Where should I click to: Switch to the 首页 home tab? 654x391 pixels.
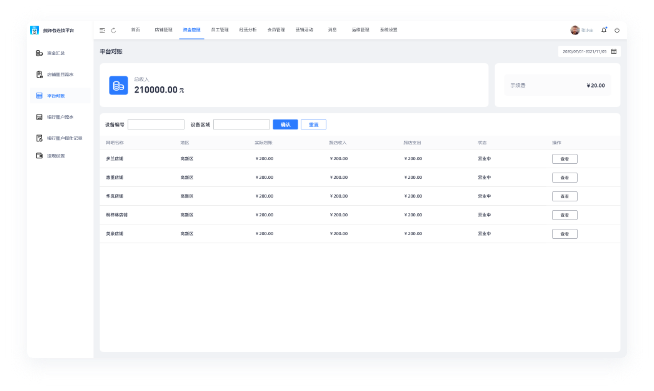point(136,30)
